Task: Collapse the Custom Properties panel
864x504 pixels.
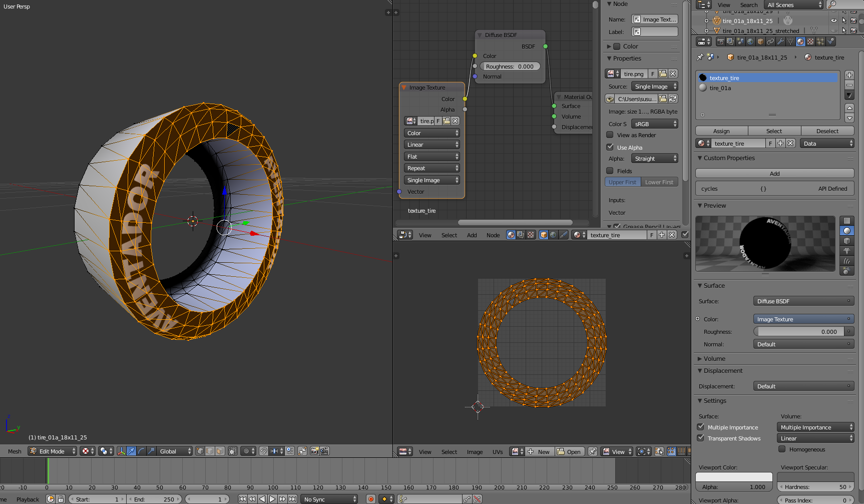Action: [700, 158]
